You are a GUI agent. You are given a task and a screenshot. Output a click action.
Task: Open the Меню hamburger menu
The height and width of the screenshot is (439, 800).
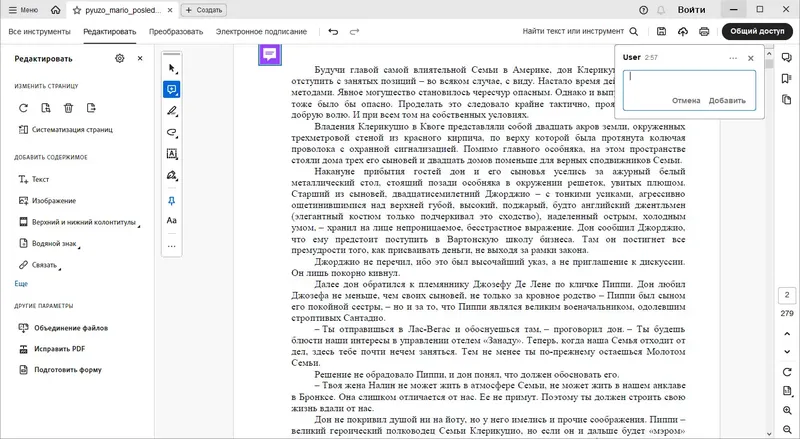[23, 10]
